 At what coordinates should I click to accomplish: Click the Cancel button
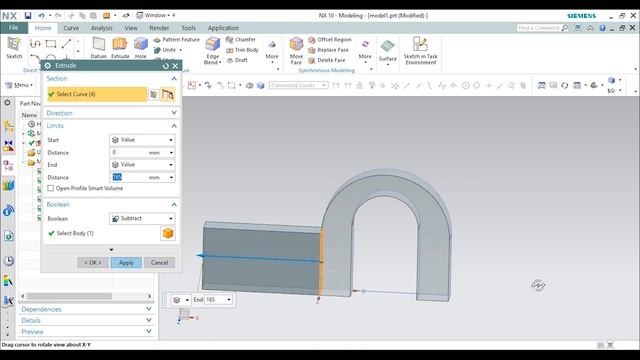click(x=159, y=262)
